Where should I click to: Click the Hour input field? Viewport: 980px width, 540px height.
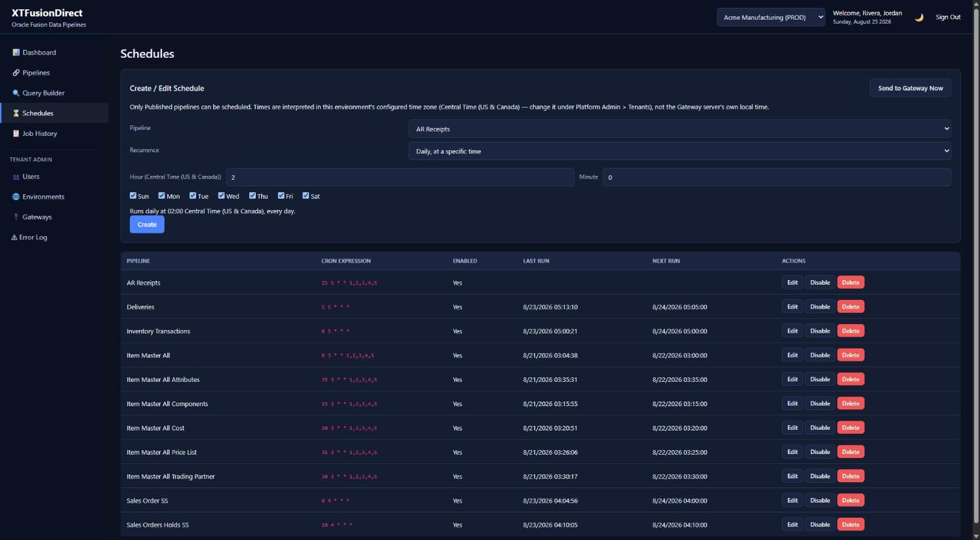coord(400,177)
